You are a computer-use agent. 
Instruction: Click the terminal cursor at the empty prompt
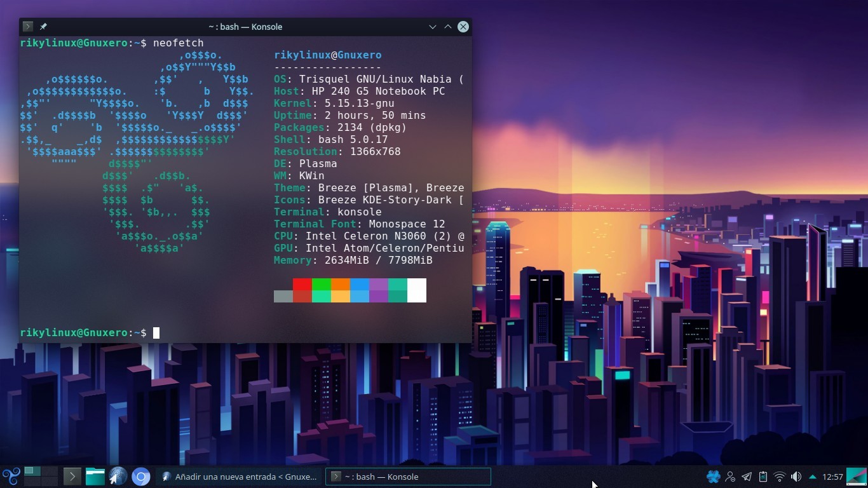coord(156,333)
